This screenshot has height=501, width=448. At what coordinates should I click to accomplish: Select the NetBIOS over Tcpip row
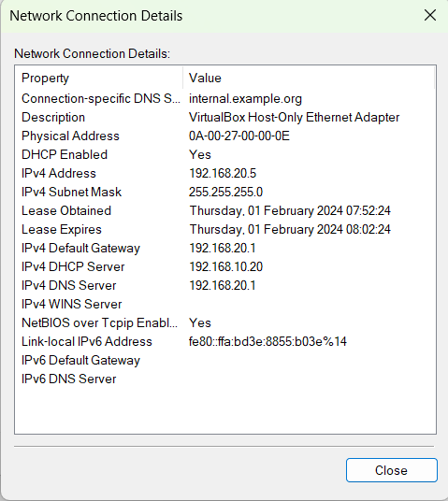pyautogui.click(x=225, y=323)
